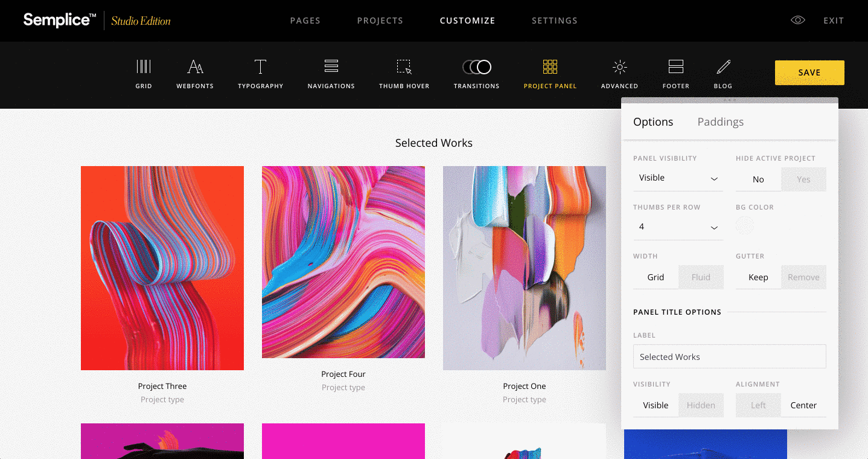Expand the Thumbs Per Row dropdown
The width and height of the screenshot is (868, 459).
click(x=678, y=226)
